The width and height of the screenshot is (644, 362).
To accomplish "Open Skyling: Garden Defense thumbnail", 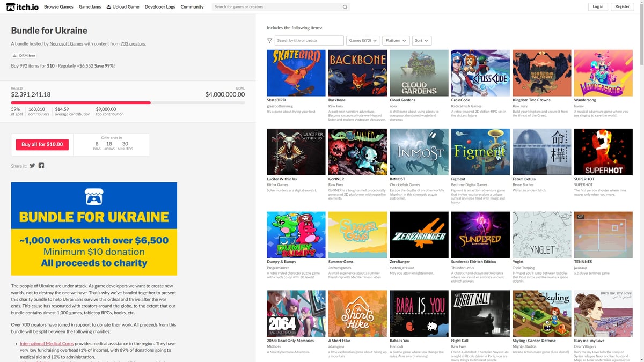I will (x=542, y=314).
